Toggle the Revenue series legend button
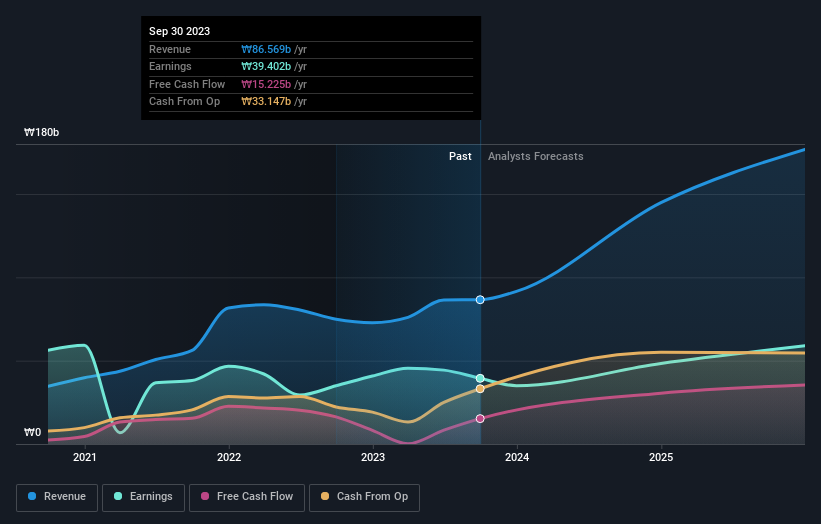This screenshot has width=821, height=524. [x=57, y=497]
